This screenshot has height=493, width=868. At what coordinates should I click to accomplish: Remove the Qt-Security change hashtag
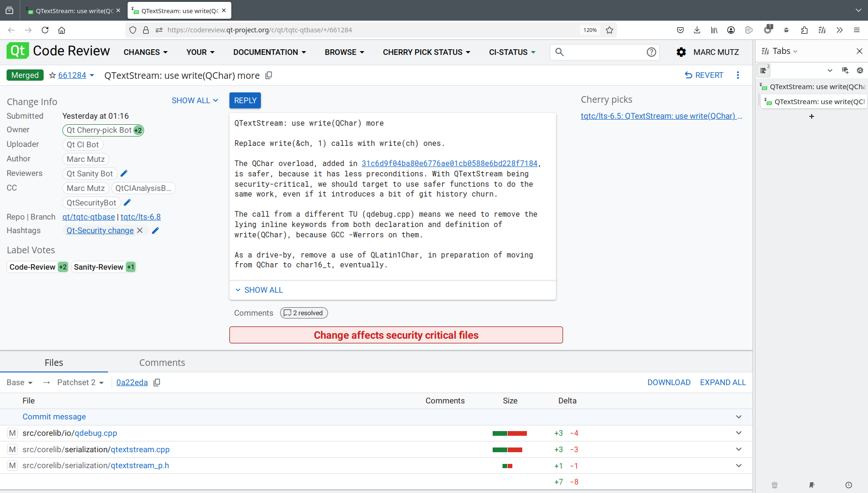(x=140, y=230)
